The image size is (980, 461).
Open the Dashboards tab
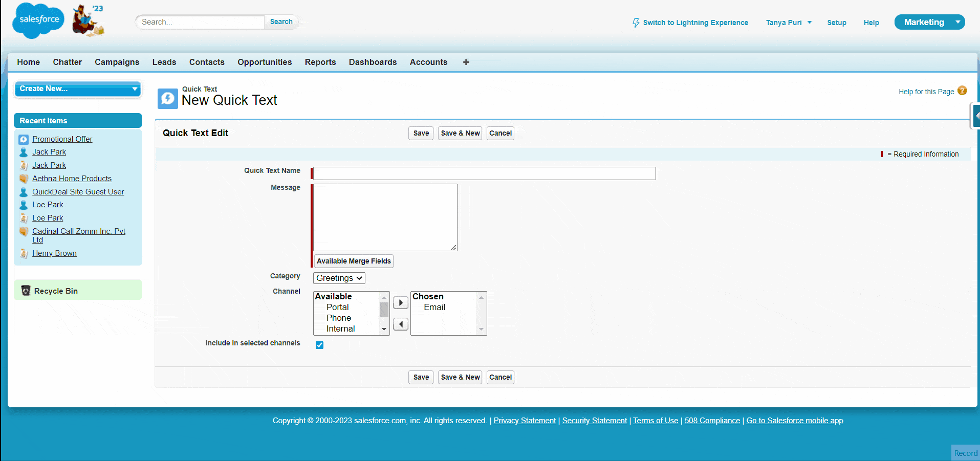click(373, 62)
